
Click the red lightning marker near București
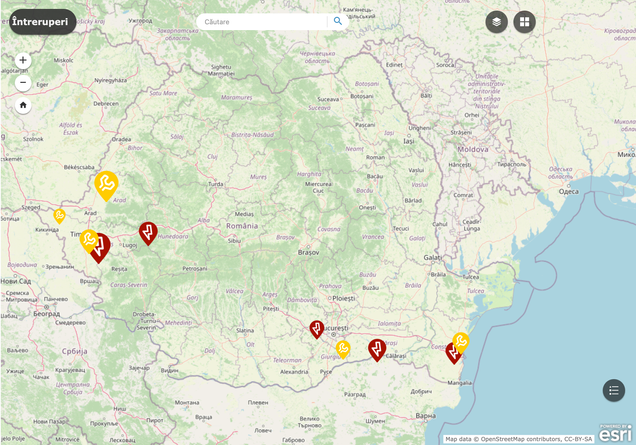coord(316,328)
